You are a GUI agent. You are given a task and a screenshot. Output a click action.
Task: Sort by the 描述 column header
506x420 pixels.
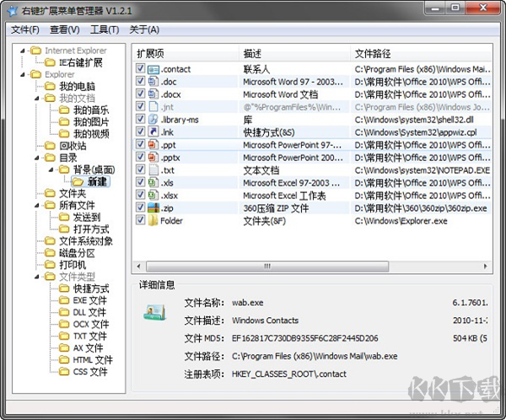[294, 53]
